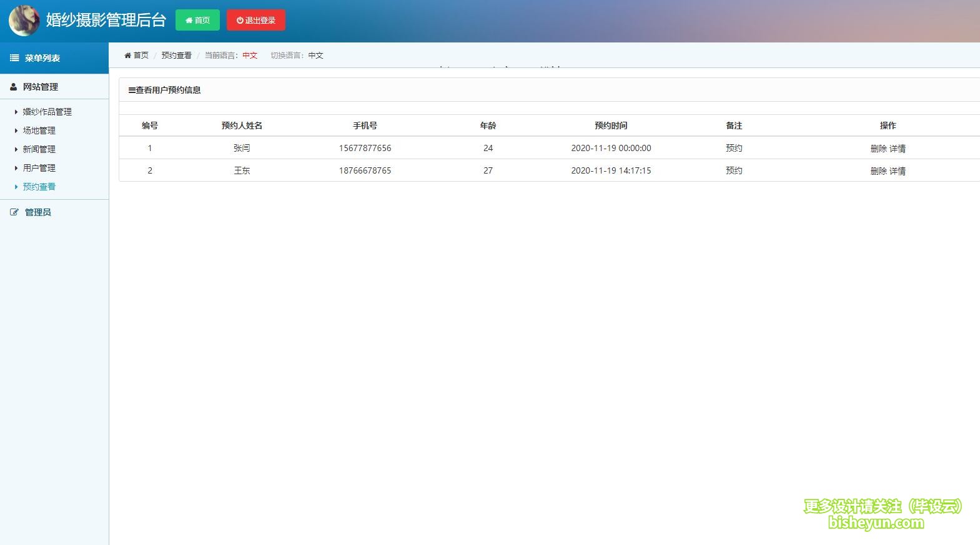Delete the 王东 reservation row

[x=879, y=171]
